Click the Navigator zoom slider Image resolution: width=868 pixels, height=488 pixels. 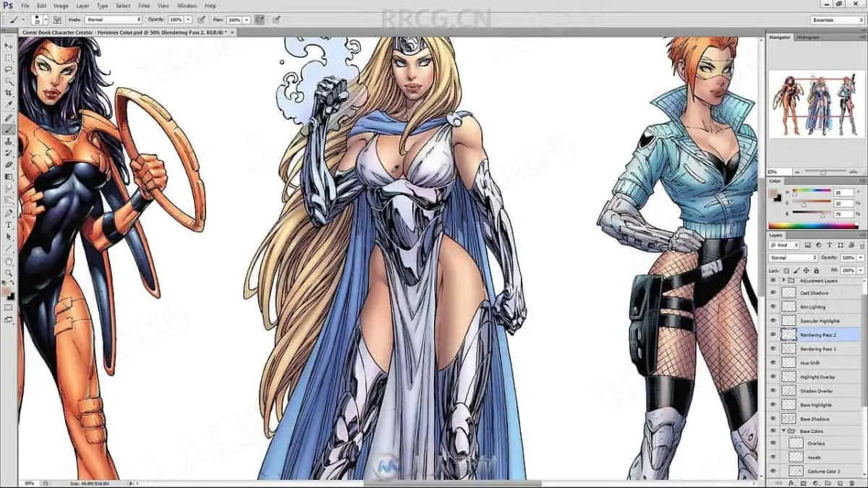pyautogui.click(x=823, y=171)
